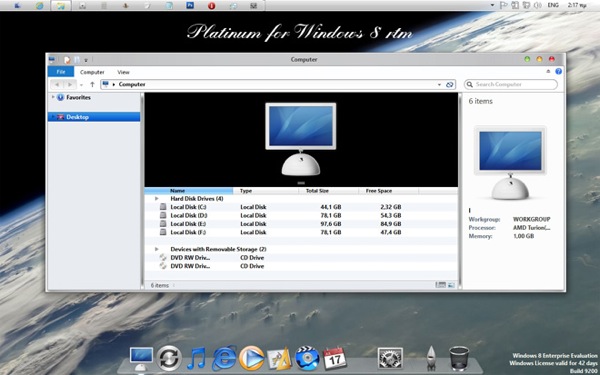Image resolution: width=600 pixels, height=375 pixels.
Task: Open System Preferences gear dock icon
Action: click(390, 358)
